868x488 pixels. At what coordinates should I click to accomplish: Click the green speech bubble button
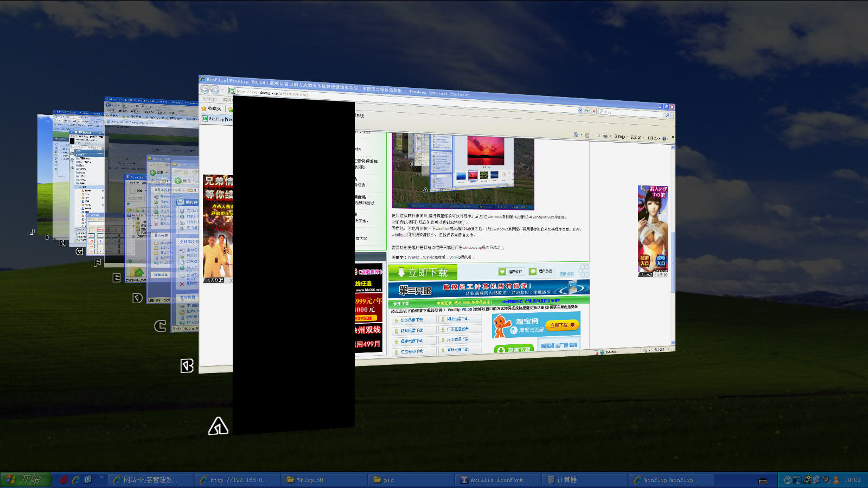[541, 271]
